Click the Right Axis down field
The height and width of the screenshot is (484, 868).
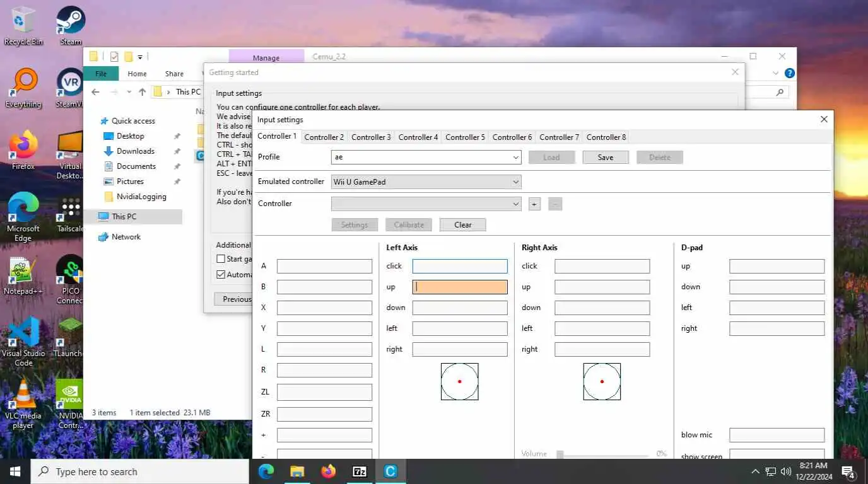pos(602,308)
